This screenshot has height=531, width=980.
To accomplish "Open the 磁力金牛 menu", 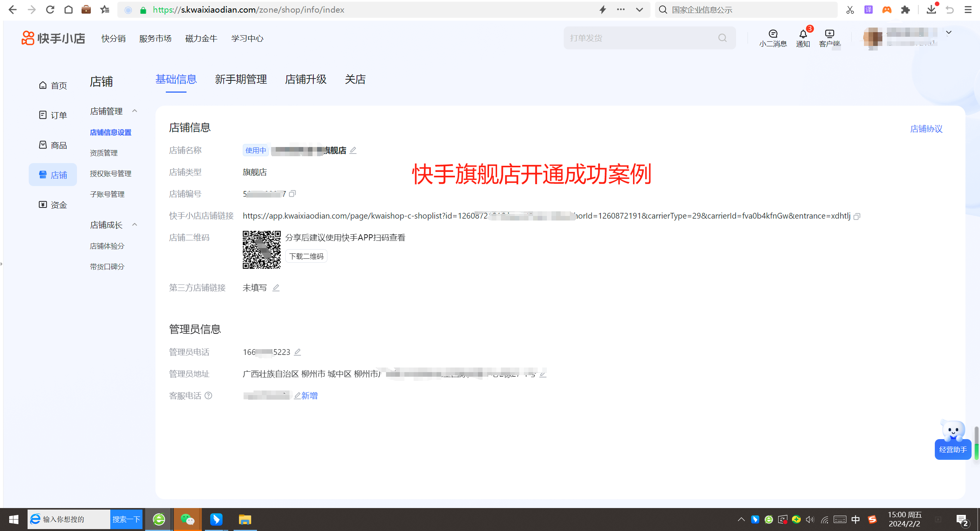I will tap(201, 38).
